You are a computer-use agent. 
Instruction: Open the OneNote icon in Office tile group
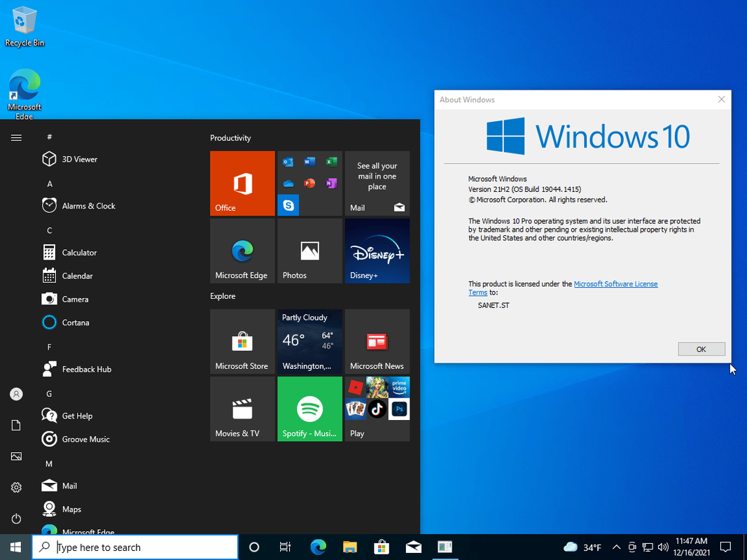pyautogui.click(x=332, y=183)
